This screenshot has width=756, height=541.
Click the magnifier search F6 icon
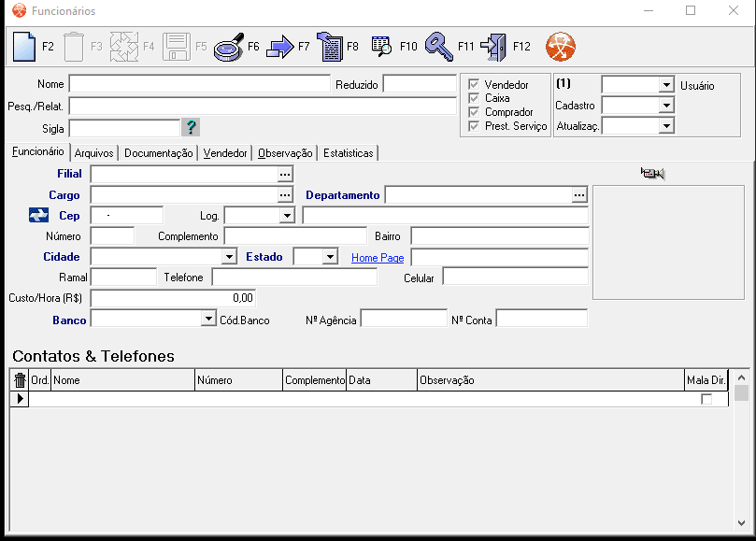click(x=228, y=46)
